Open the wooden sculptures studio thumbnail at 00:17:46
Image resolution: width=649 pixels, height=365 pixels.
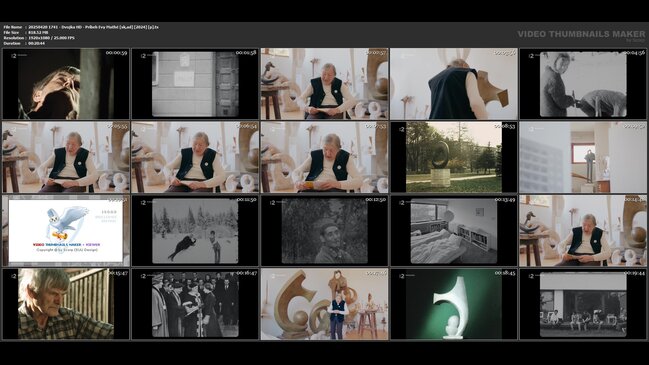[x=324, y=304]
